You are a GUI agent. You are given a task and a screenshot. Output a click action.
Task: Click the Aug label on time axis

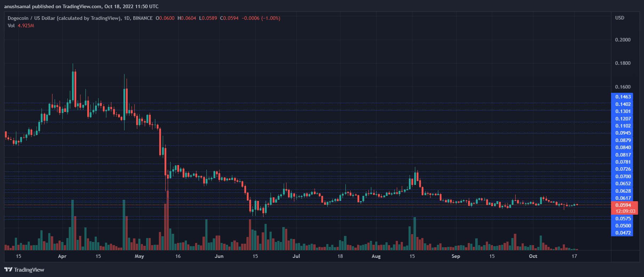click(376, 256)
